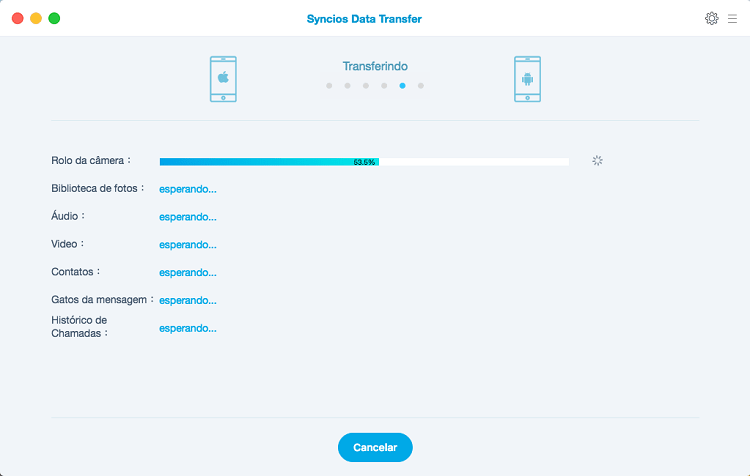Click the Áudio esperando status
Viewport: 750px width, 476px height.
tap(187, 216)
